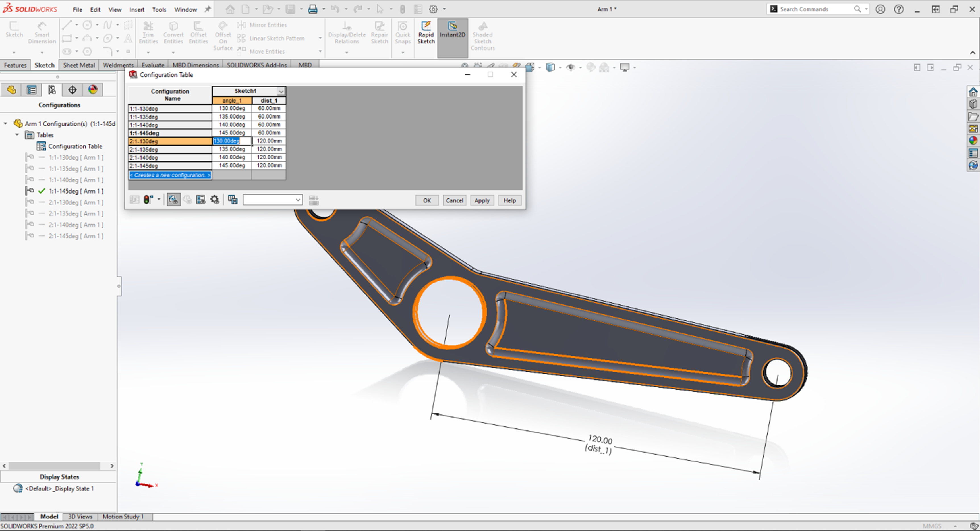This screenshot has height=531, width=980.
Task: Click the Creates a new configuration button
Action: (171, 175)
